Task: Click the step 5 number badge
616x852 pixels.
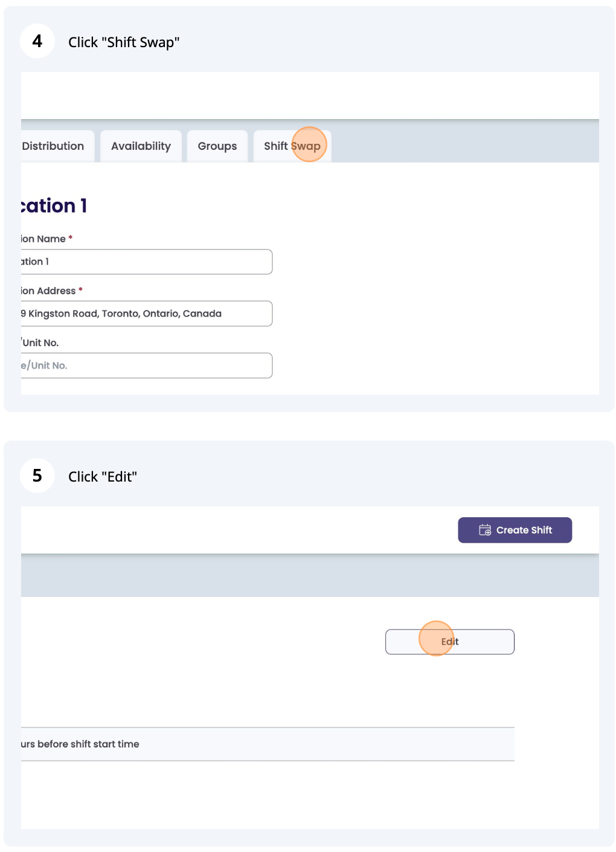Action: click(37, 476)
